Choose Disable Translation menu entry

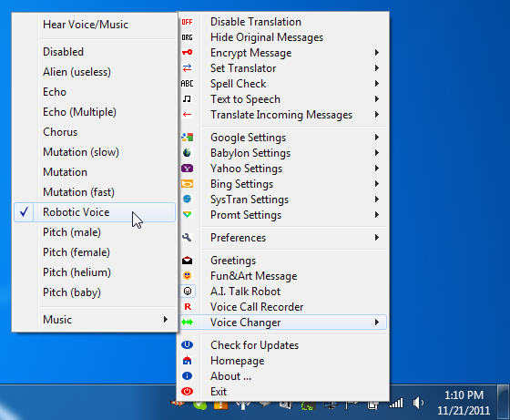pyautogui.click(x=282, y=22)
